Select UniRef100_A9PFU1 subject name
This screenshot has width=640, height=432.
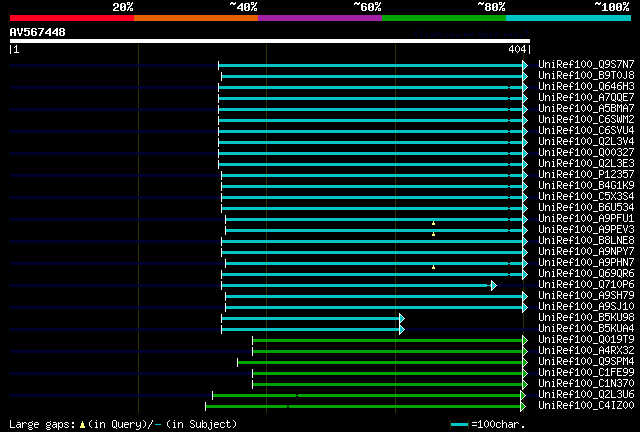[586, 218]
